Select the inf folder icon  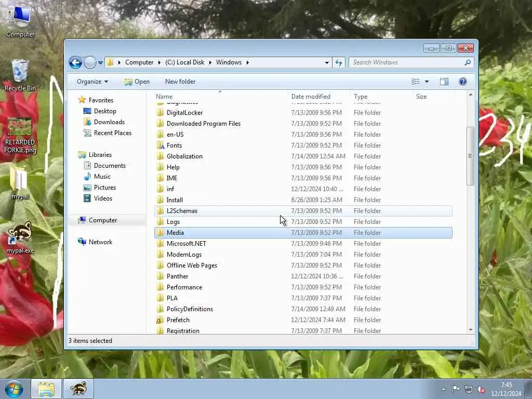[160, 189]
